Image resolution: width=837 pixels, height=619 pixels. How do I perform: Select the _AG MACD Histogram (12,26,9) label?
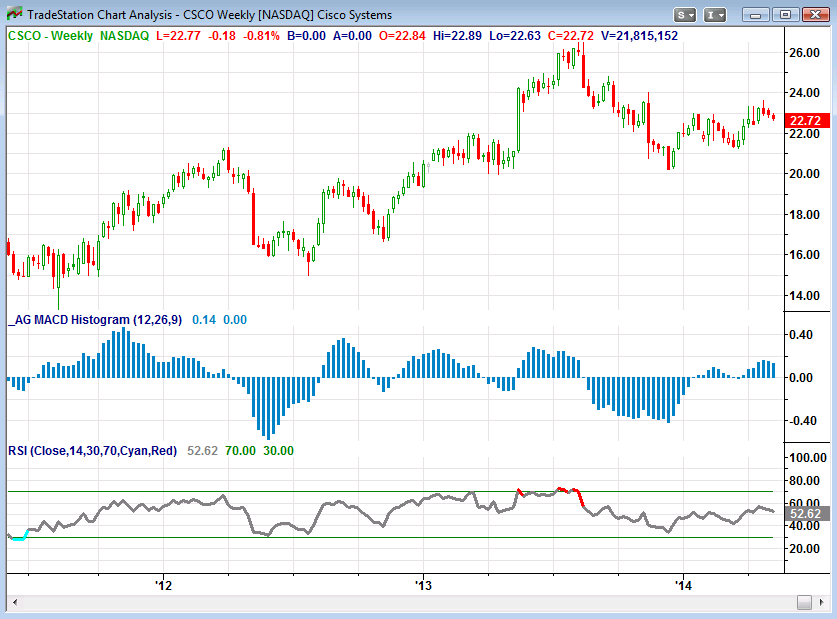click(96, 320)
